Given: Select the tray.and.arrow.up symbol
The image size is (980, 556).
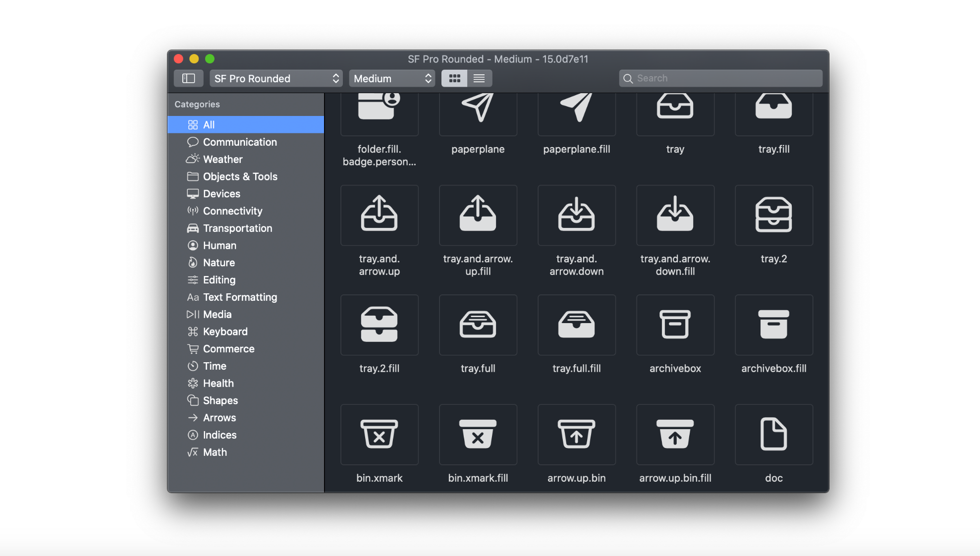Looking at the screenshot, I should tap(380, 215).
